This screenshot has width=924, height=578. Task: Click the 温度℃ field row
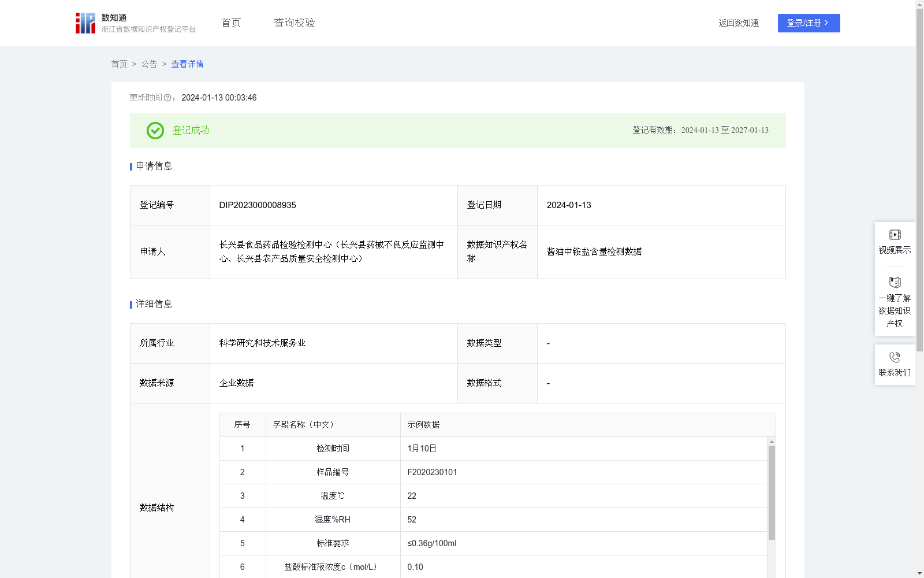click(x=493, y=496)
